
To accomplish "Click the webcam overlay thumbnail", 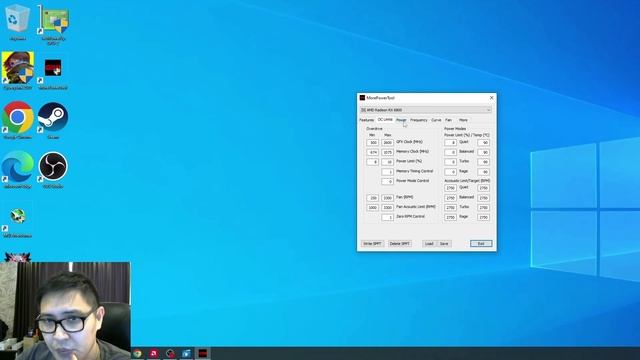I will click(x=65, y=311).
